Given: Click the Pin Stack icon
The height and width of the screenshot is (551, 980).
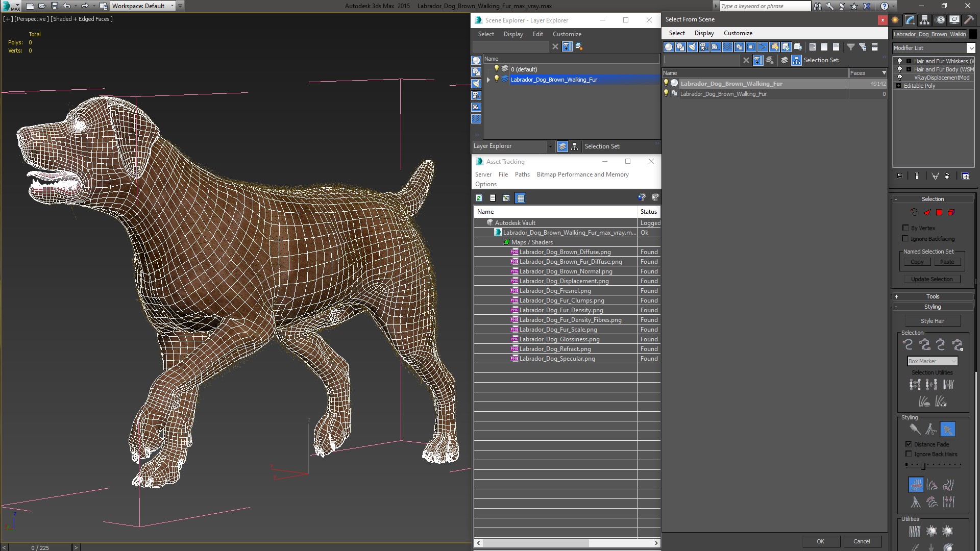Looking at the screenshot, I should [899, 176].
